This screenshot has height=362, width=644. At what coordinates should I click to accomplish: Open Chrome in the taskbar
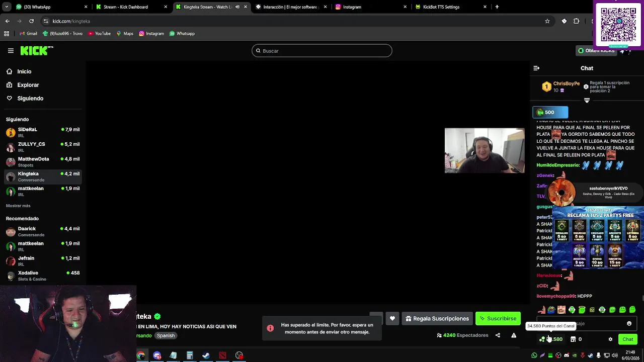(140, 355)
